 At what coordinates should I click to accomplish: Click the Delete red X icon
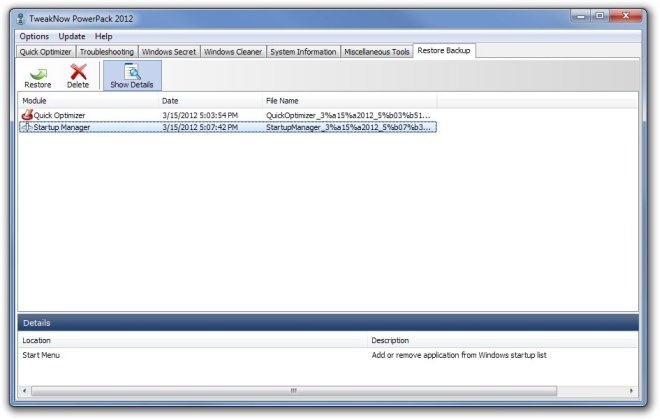[x=78, y=72]
